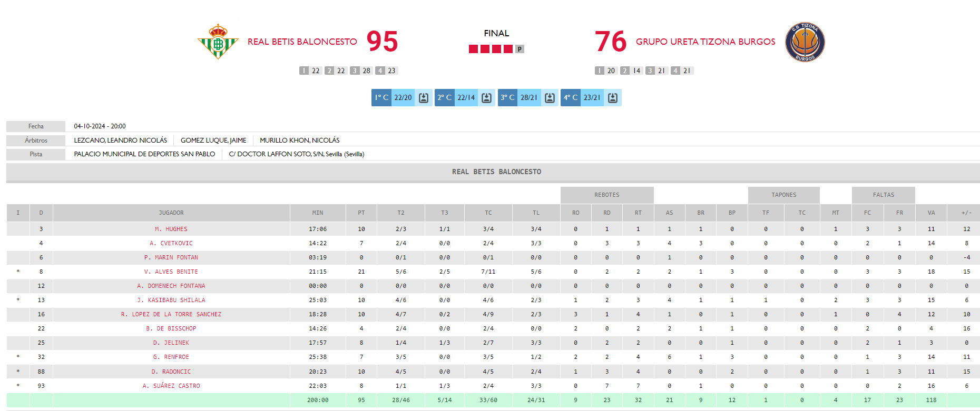The width and height of the screenshot is (980, 411).
Task: Click the team total valuation 118
Action: pyautogui.click(x=932, y=400)
